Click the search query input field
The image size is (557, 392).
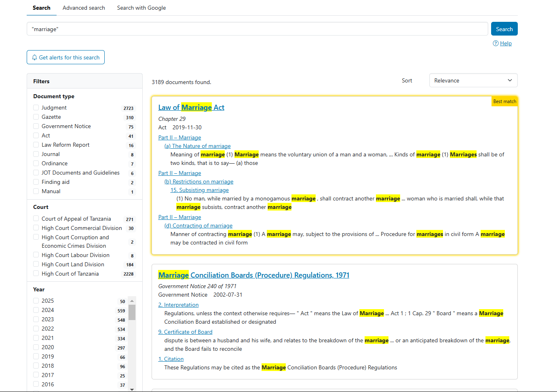pos(257,29)
